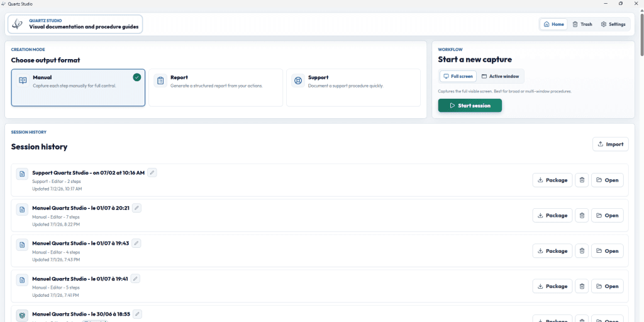The image size is (644, 322).
Task: Rename the session from 30/06 à 18:55
Action: 137,314
